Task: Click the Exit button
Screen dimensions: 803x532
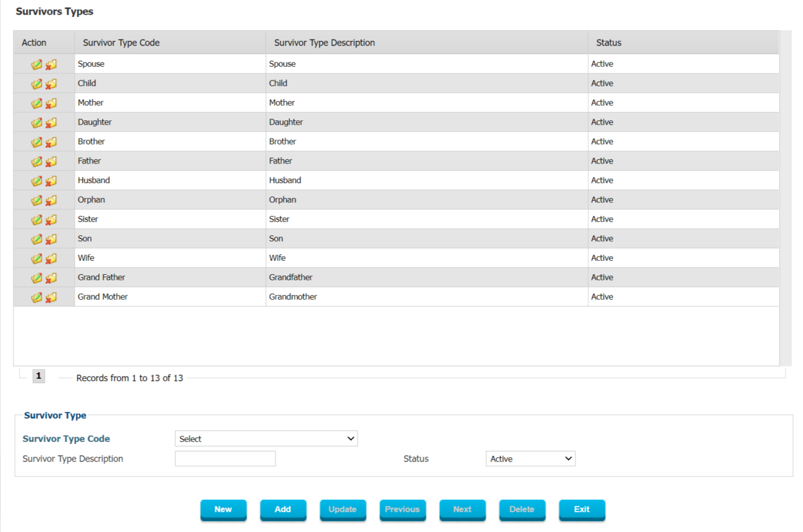Action: coord(582,510)
